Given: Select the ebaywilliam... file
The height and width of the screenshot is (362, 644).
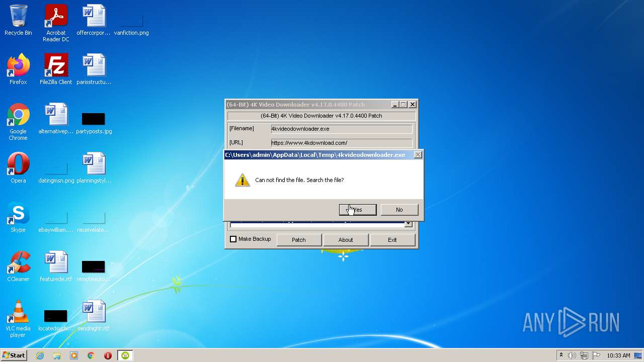Looking at the screenshot, I should point(56,220).
